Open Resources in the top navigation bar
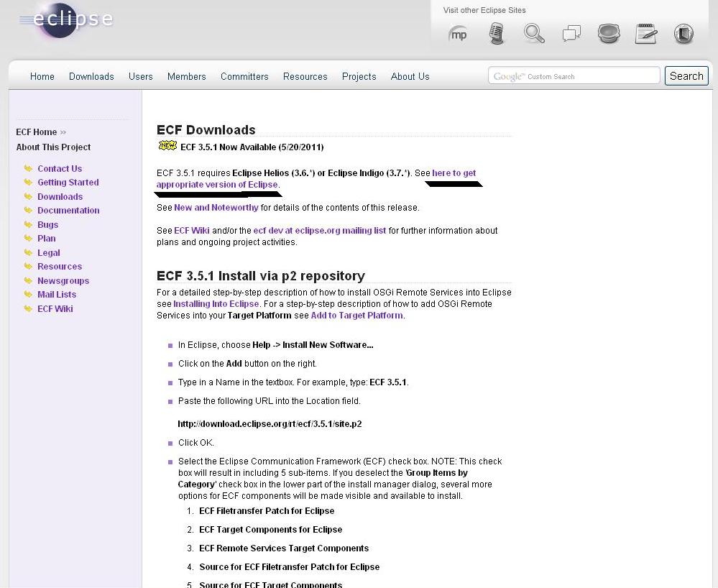 click(305, 76)
